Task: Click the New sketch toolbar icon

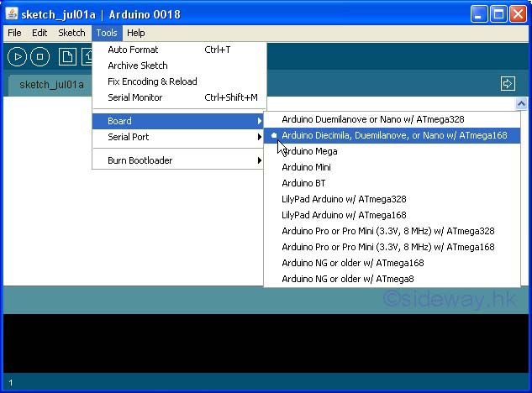Action: [67, 56]
